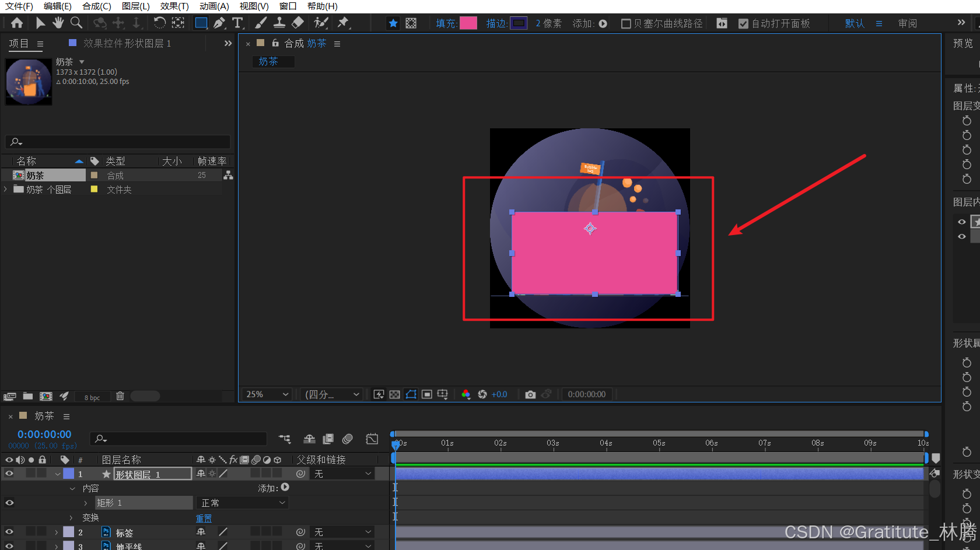Open the (四分... resolution dropdown

click(x=331, y=394)
